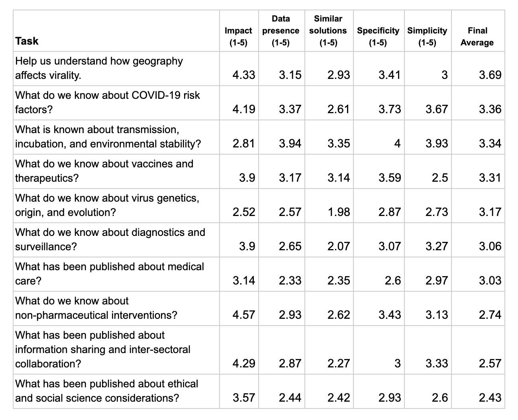Select the vaccines and therapeutics task cell
This screenshot has height=420, width=518.
click(x=116, y=171)
